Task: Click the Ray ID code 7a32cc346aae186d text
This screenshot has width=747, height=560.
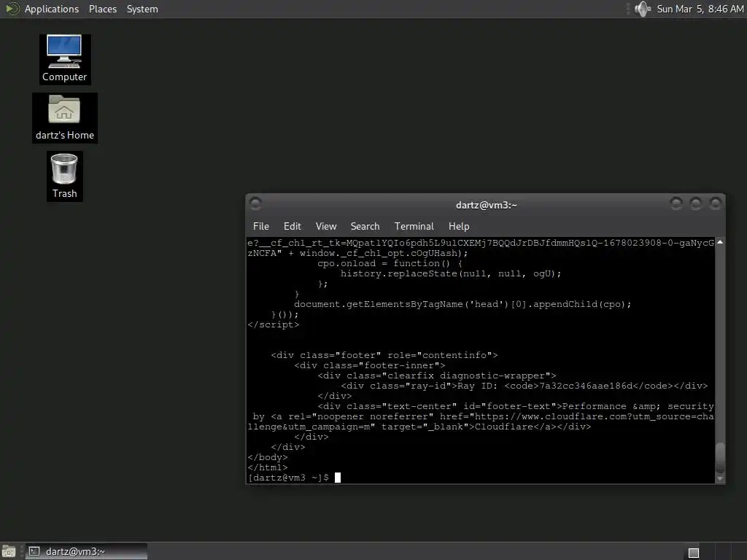Action: 586,386
